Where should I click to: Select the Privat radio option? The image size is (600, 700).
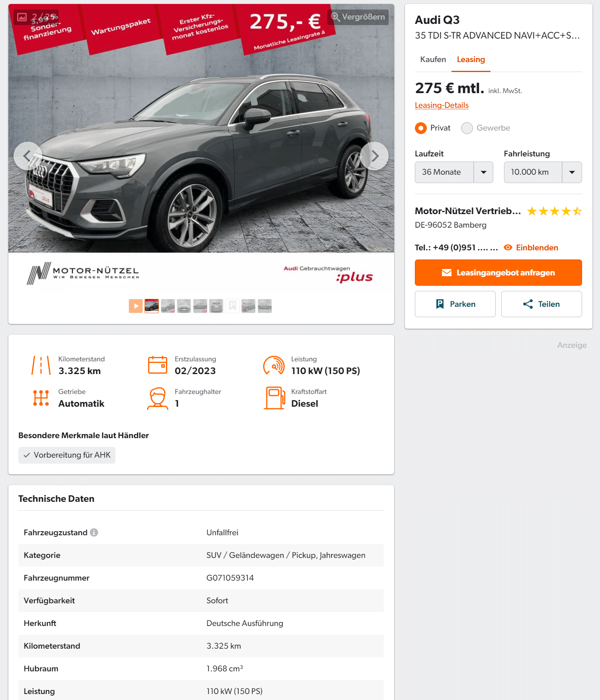click(x=421, y=128)
